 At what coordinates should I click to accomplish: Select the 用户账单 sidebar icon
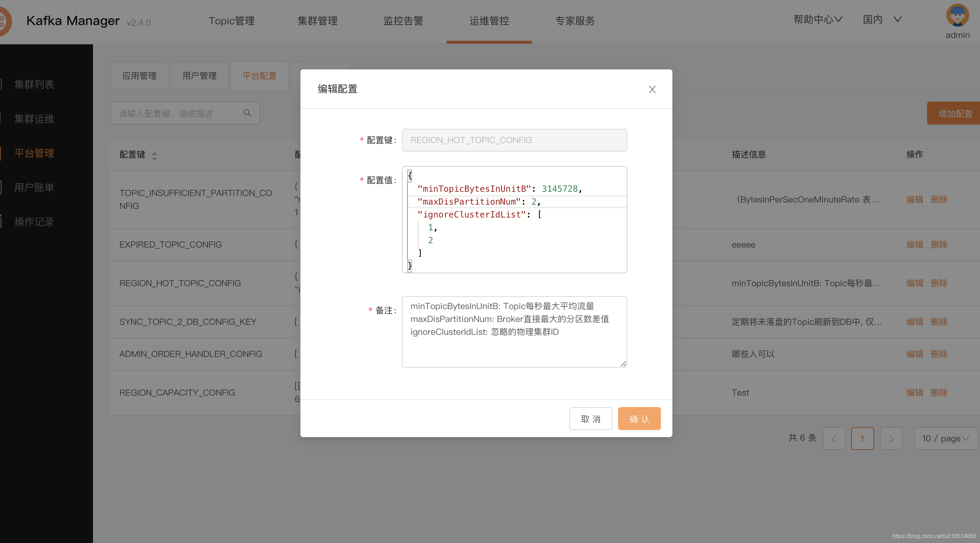1,187
